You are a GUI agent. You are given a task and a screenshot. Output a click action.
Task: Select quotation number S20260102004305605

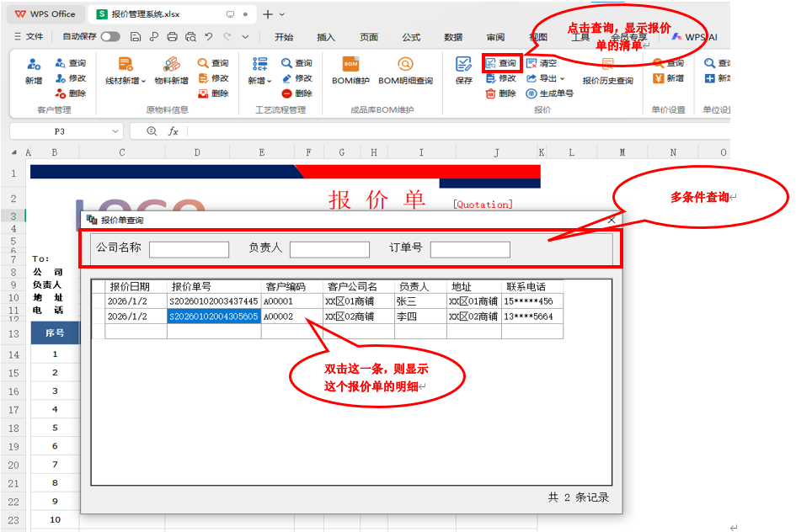[214, 317]
